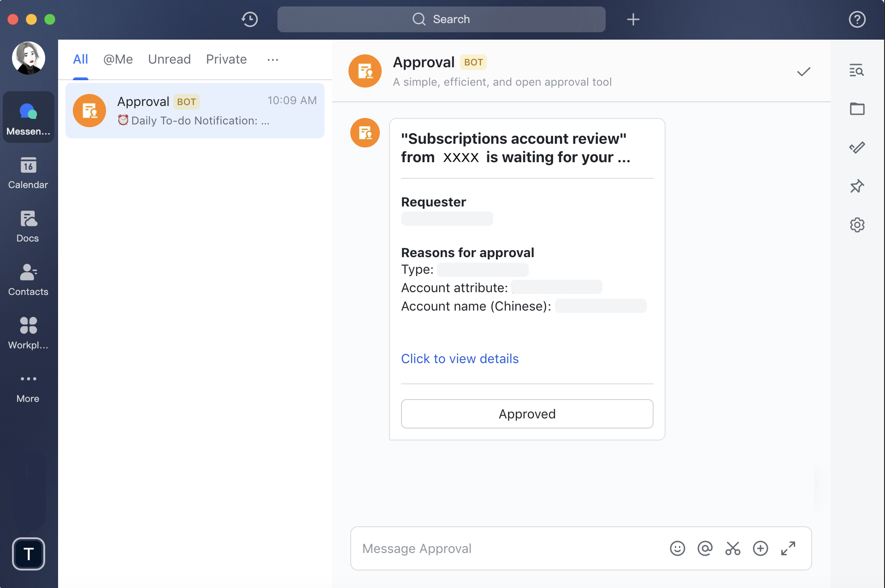This screenshot has height=588, width=885.
Task: Expand the message composer to fullscreen
Action: pyautogui.click(x=788, y=548)
